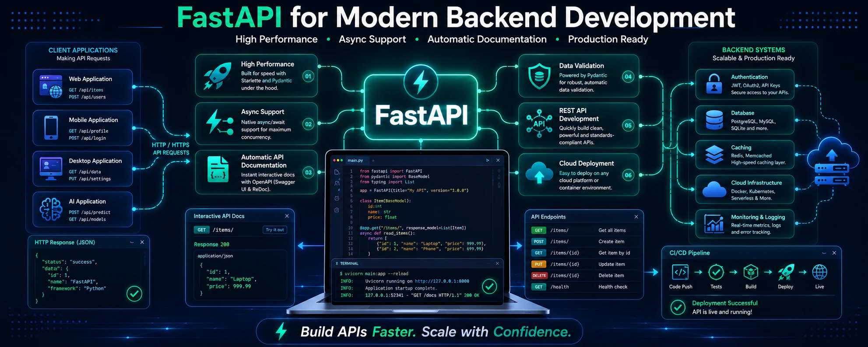
Task: Close the Interactive API Docs panel
Action: [x=287, y=216]
